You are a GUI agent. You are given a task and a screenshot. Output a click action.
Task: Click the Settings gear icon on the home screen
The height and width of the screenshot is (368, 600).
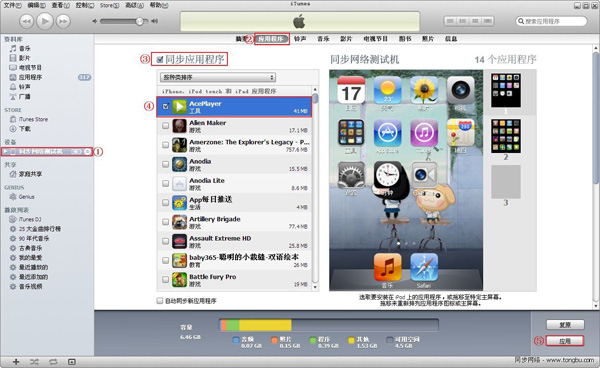click(x=351, y=175)
